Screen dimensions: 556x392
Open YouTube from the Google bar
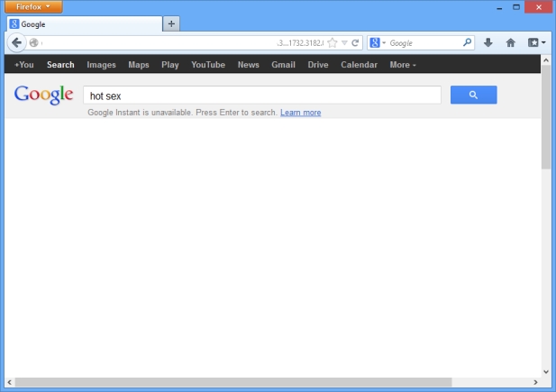click(x=208, y=65)
